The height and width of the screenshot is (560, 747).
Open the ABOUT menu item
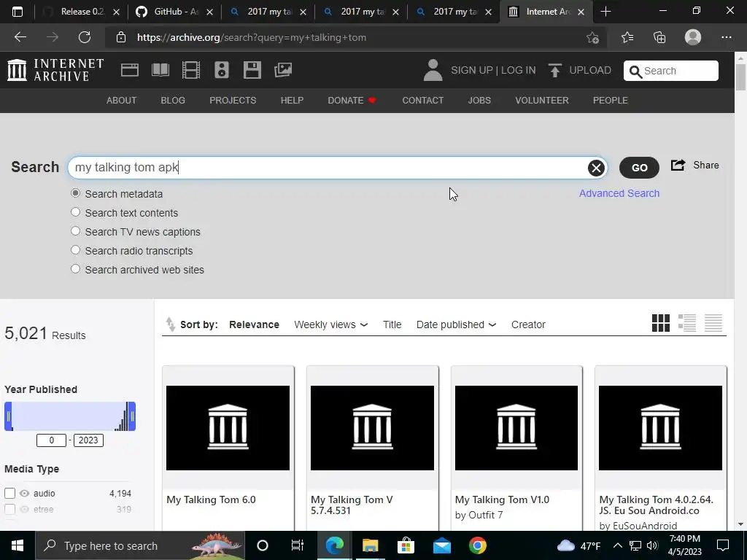122,101
